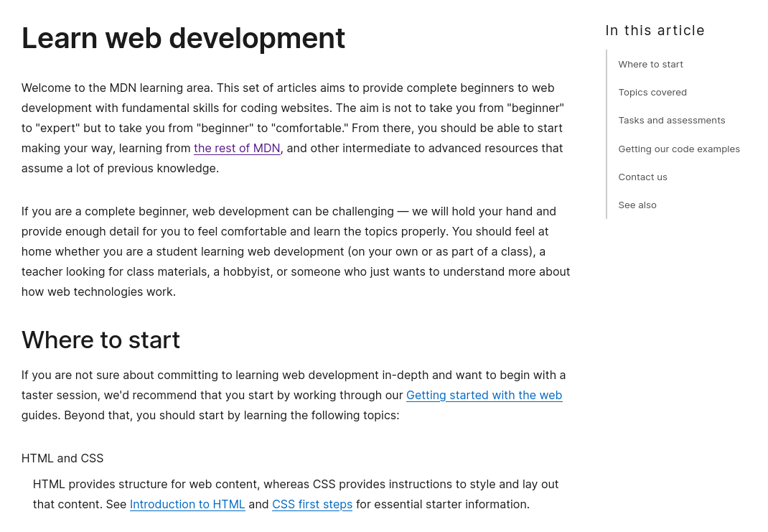Open 'Introduction to HTML' link
The width and height of the screenshot is (768, 532).
point(187,504)
